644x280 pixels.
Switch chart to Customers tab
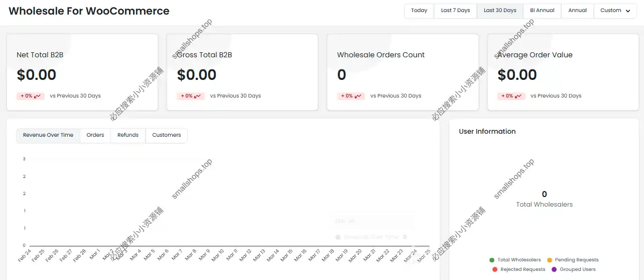167,135
